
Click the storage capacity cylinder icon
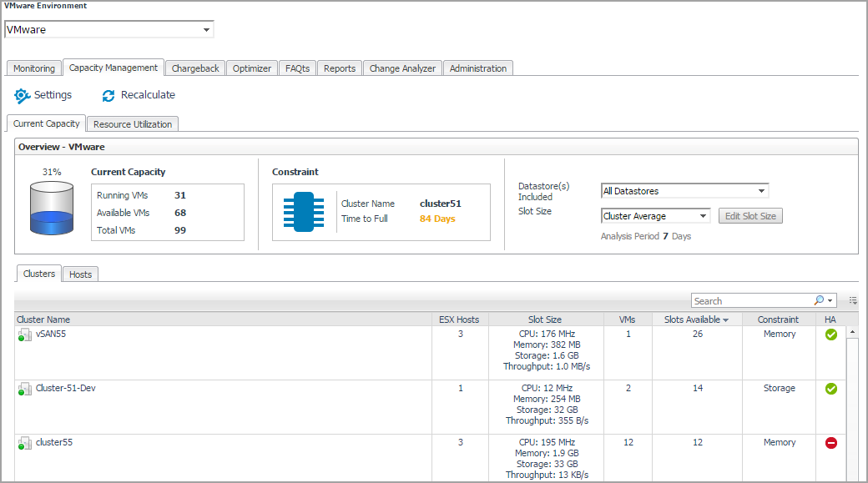pyautogui.click(x=52, y=209)
